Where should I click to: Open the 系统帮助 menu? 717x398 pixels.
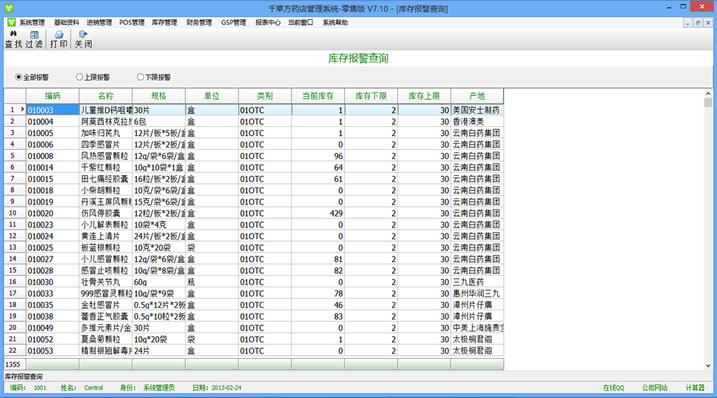tap(335, 22)
